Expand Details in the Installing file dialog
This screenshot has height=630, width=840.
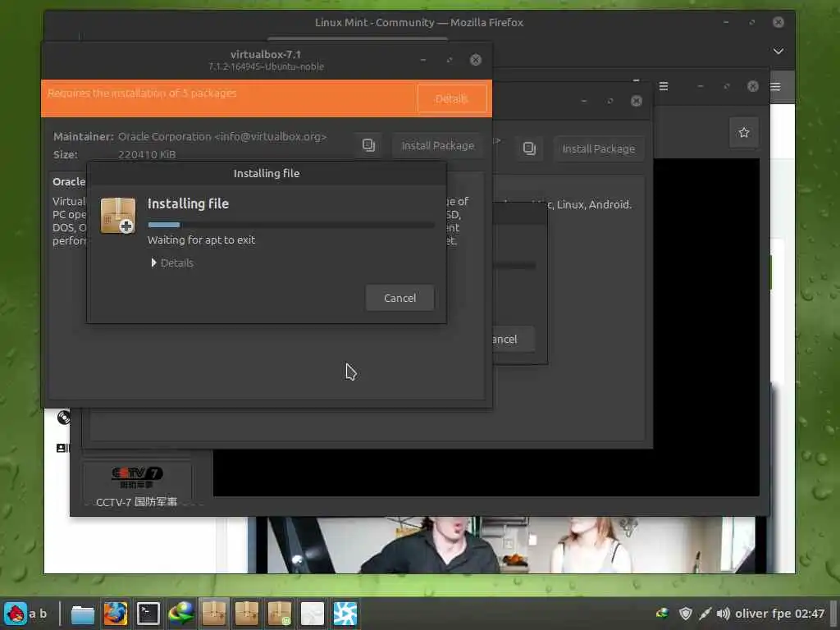[172, 263]
